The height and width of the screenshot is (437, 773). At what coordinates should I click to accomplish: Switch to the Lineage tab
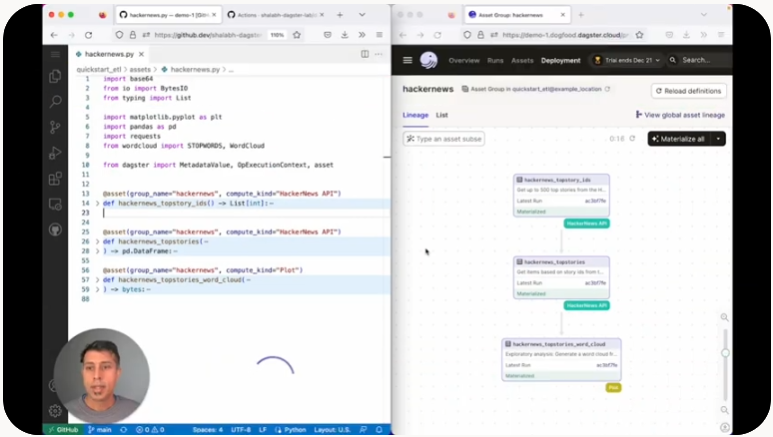(x=415, y=115)
